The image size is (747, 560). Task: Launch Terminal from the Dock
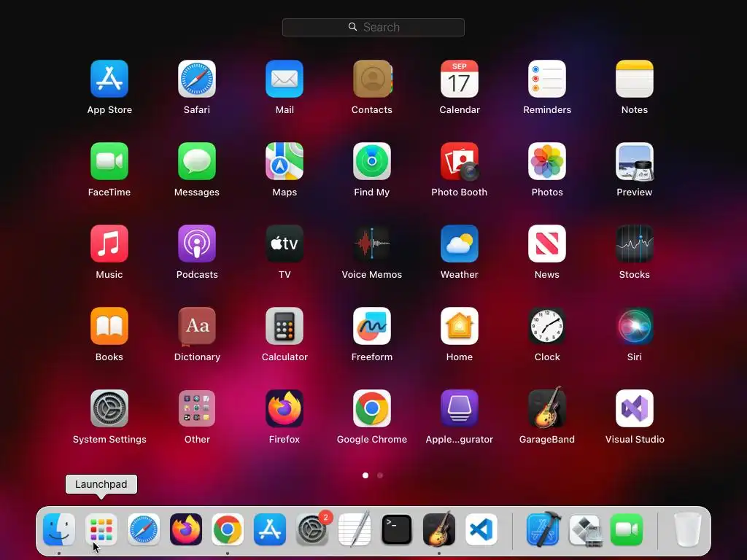coord(396,529)
